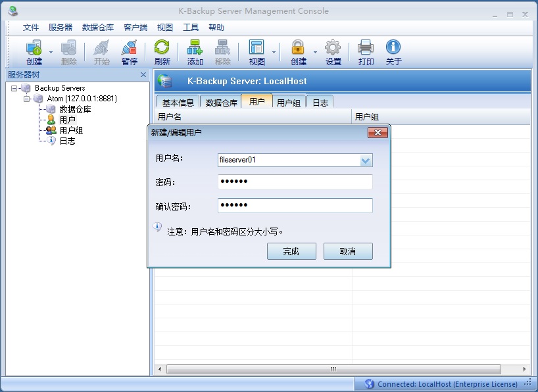Switch to 日志 tab

coord(320,103)
